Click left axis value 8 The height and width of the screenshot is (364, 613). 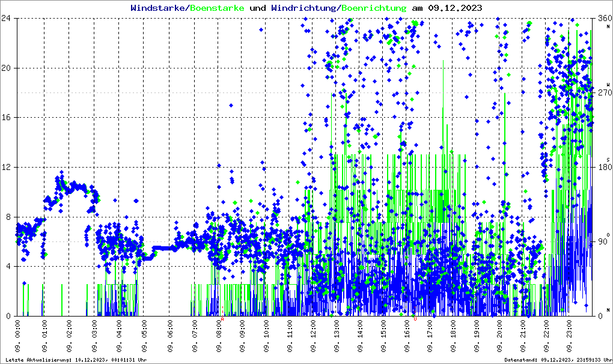(x=8, y=217)
